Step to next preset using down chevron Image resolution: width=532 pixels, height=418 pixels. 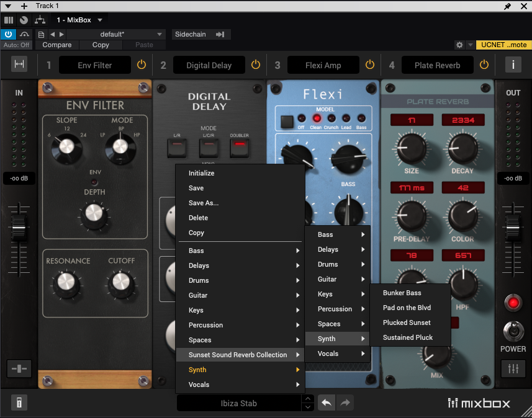307,407
